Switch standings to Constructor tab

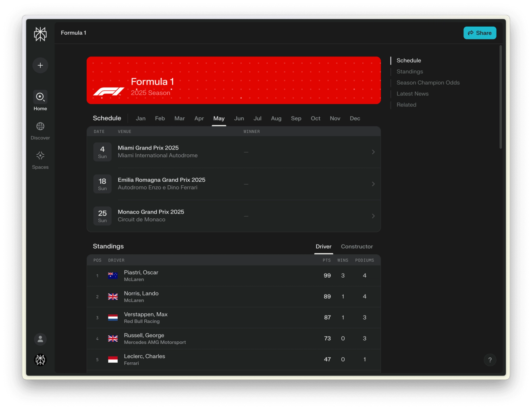(x=357, y=247)
